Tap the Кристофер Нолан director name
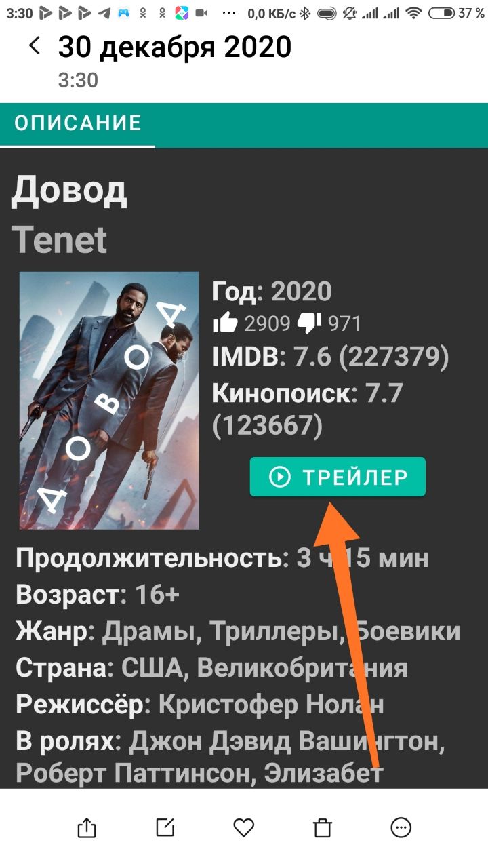Image resolution: width=488 pixels, height=868 pixels. [x=271, y=705]
